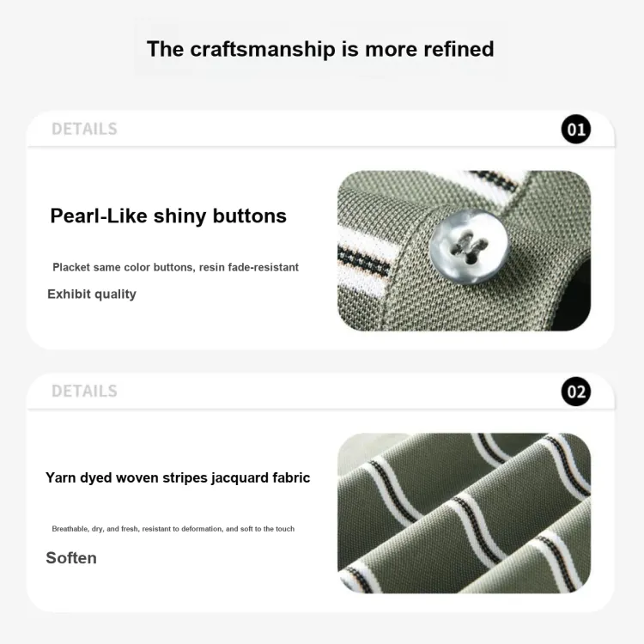Click the pearl button close-up photo
This screenshot has height=644, width=644.
(464, 251)
